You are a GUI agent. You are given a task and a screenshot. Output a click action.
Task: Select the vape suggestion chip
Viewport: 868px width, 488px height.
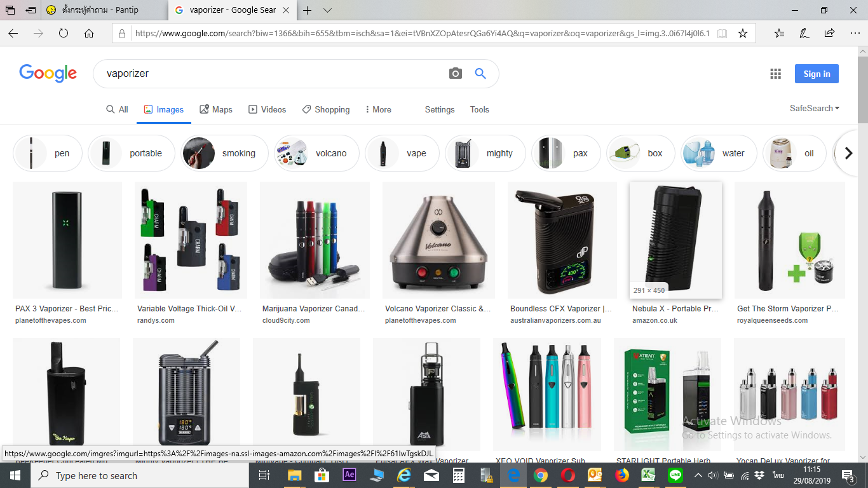[402, 153]
